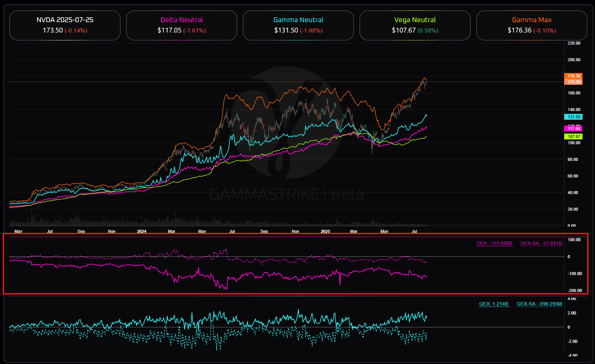Select the Delta Neutral card

pos(181,25)
